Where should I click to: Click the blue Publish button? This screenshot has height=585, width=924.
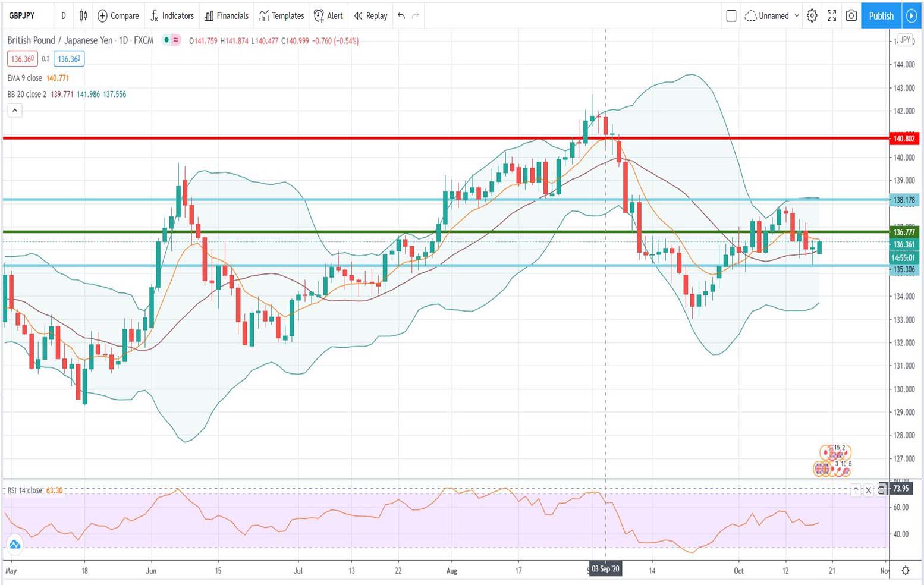(881, 16)
